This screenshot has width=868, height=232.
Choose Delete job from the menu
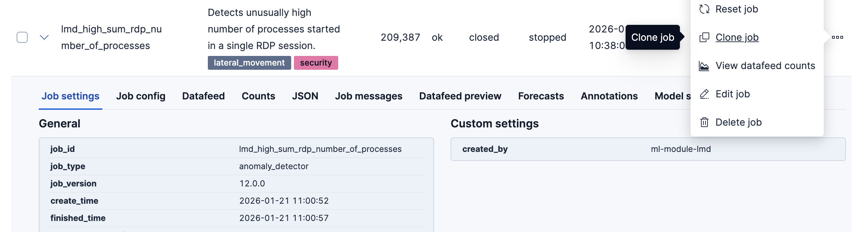pos(738,122)
